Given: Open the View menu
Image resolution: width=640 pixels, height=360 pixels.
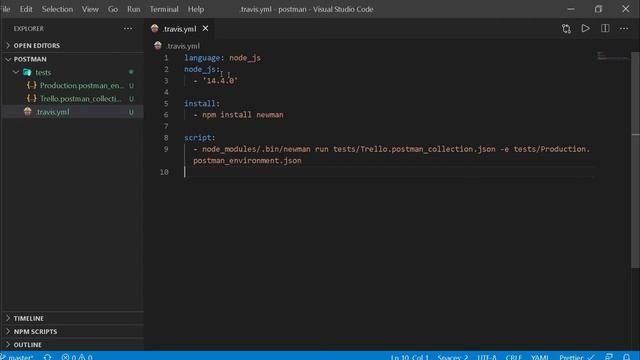Looking at the screenshot, I should click(x=90, y=9).
